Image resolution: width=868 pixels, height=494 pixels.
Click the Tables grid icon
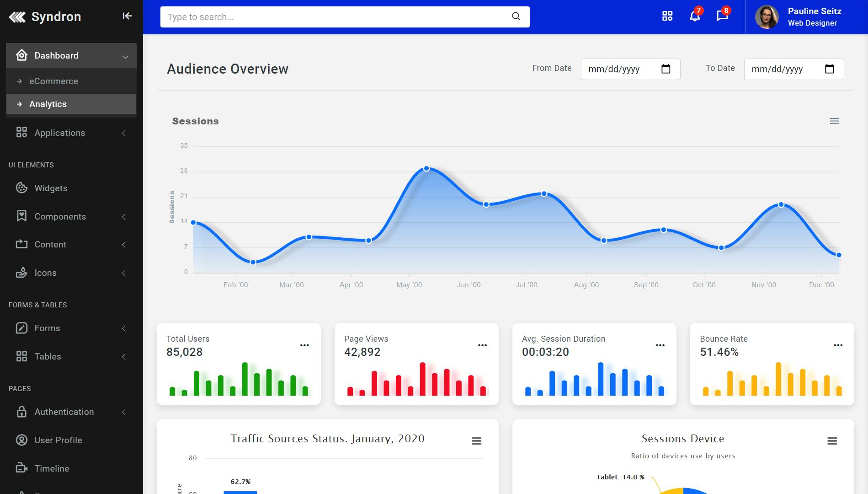coord(21,356)
